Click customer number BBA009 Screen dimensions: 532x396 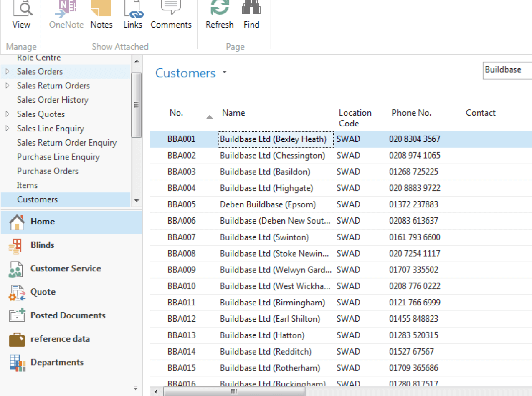[x=181, y=270]
